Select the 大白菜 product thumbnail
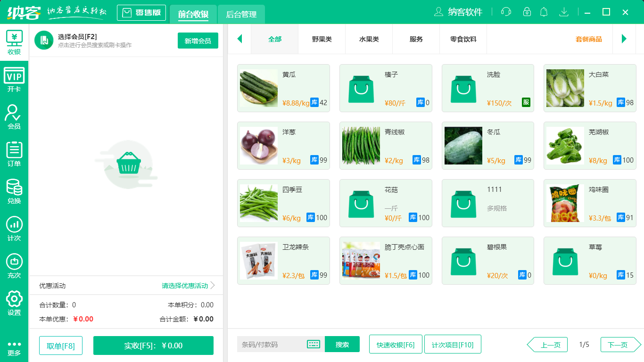 click(565, 88)
